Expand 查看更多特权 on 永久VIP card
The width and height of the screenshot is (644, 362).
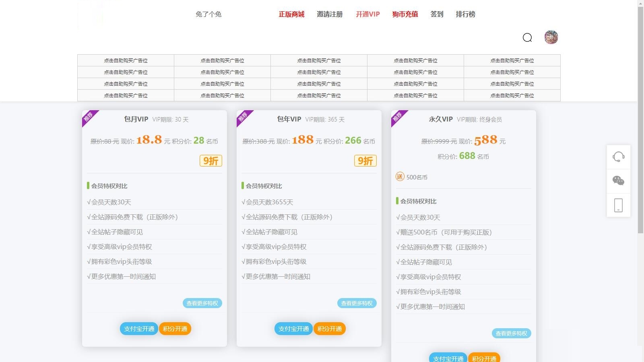tap(511, 333)
